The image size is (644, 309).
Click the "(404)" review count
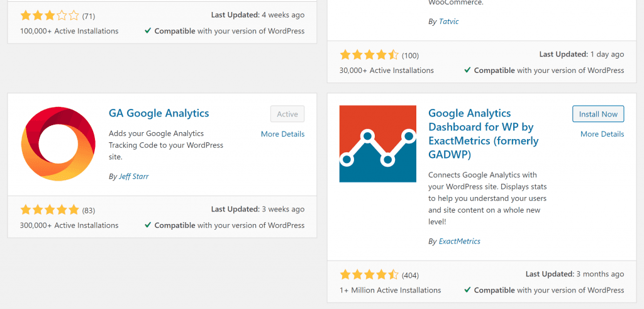tap(410, 275)
